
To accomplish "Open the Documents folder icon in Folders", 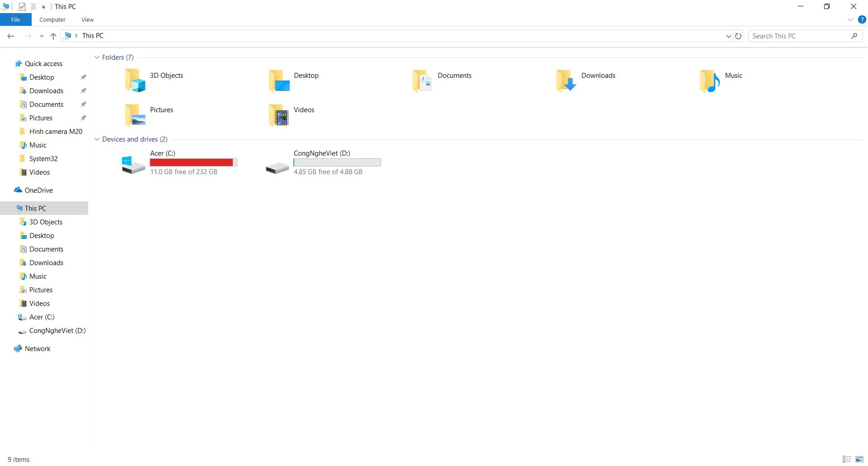I will [x=422, y=81].
